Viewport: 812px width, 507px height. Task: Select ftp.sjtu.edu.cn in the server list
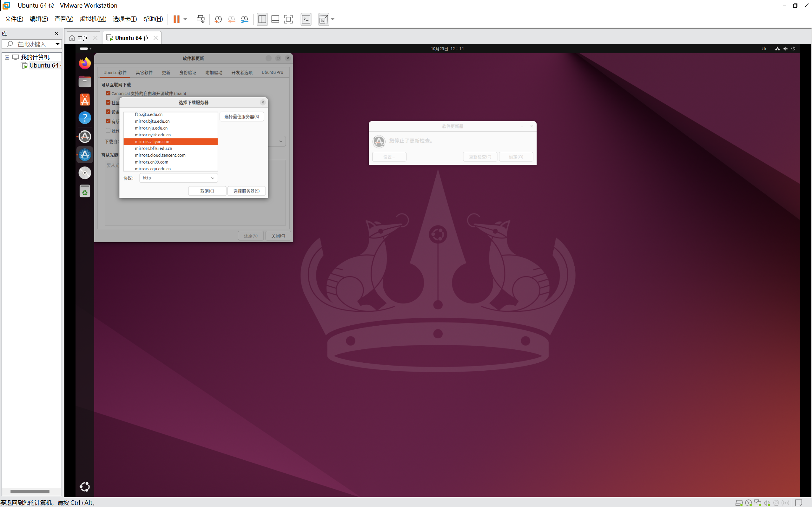170,114
